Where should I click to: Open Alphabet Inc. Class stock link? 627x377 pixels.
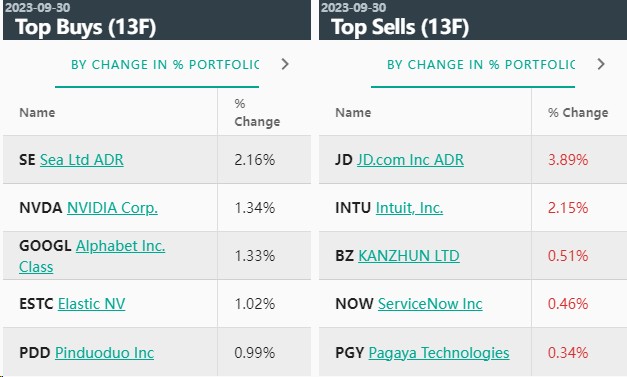click(x=92, y=256)
